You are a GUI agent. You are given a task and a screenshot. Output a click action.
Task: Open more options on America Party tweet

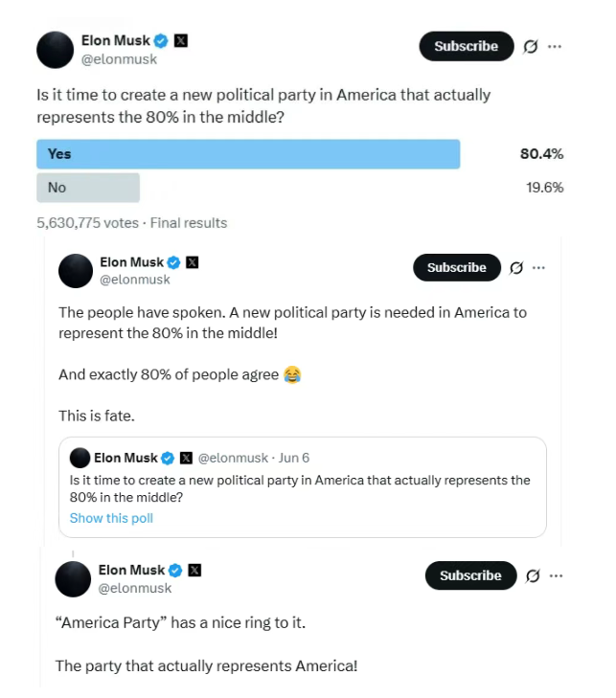point(556,575)
